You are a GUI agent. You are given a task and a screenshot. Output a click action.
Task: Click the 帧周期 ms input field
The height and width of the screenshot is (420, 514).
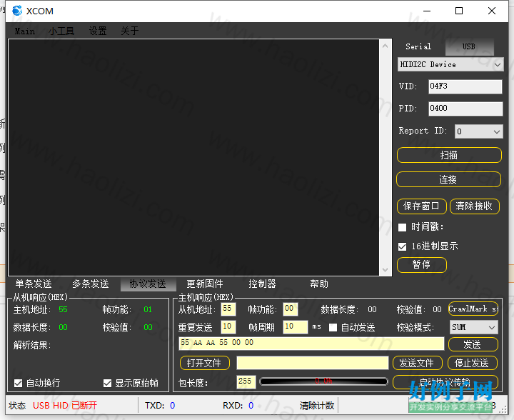(x=296, y=327)
